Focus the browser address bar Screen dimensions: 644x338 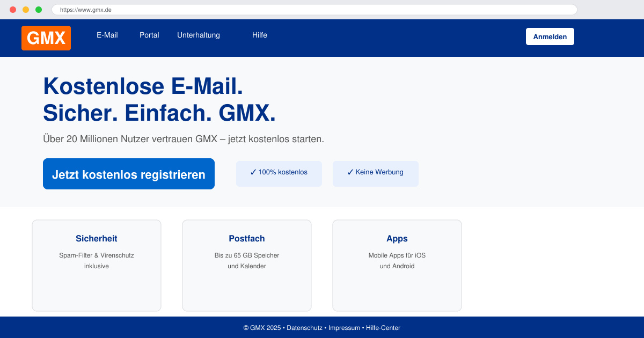point(314,10)
